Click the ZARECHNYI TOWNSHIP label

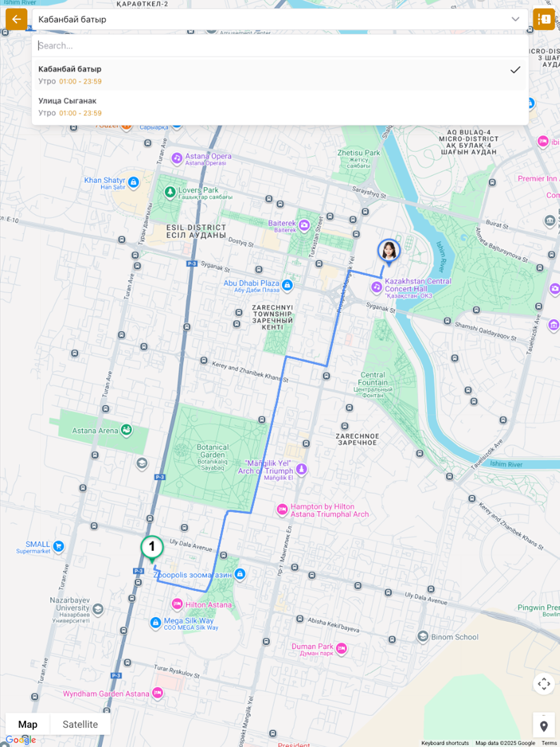[272, 317]
